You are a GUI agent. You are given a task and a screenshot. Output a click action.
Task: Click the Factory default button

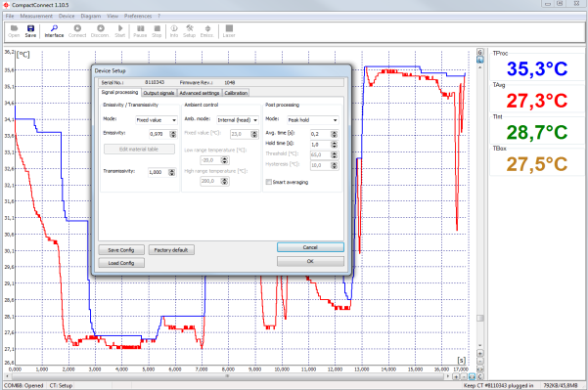pos(171,250)
